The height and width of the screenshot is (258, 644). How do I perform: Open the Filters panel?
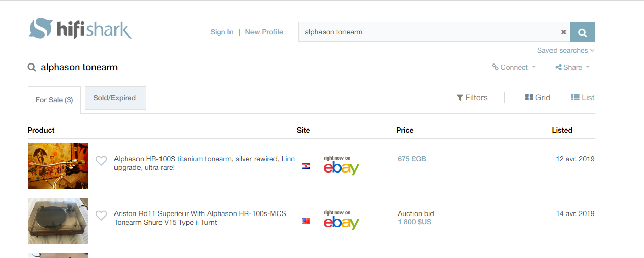472,97
